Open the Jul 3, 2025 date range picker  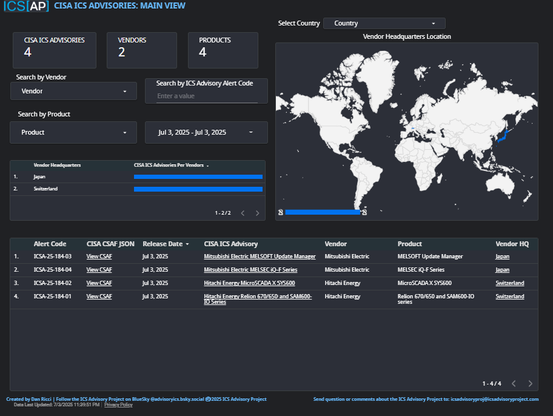point(206,133)
